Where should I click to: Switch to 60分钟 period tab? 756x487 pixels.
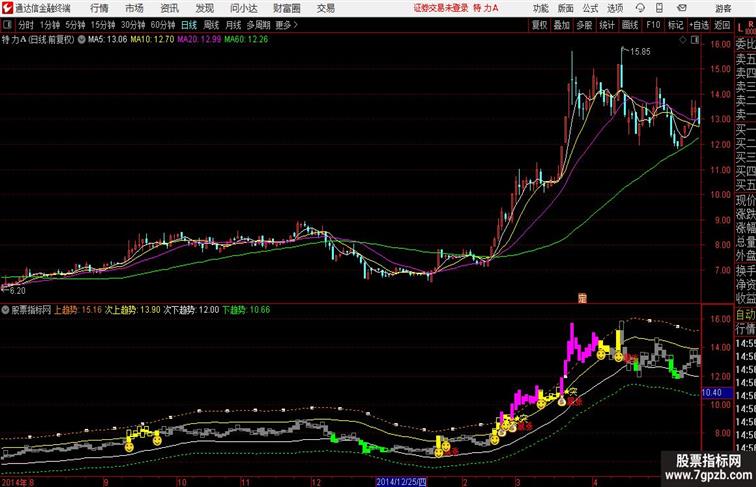[x=162, y=25]
